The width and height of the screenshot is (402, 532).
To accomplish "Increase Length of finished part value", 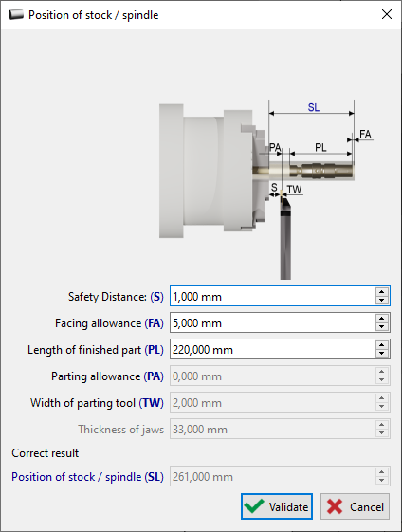I will point(382,345).
